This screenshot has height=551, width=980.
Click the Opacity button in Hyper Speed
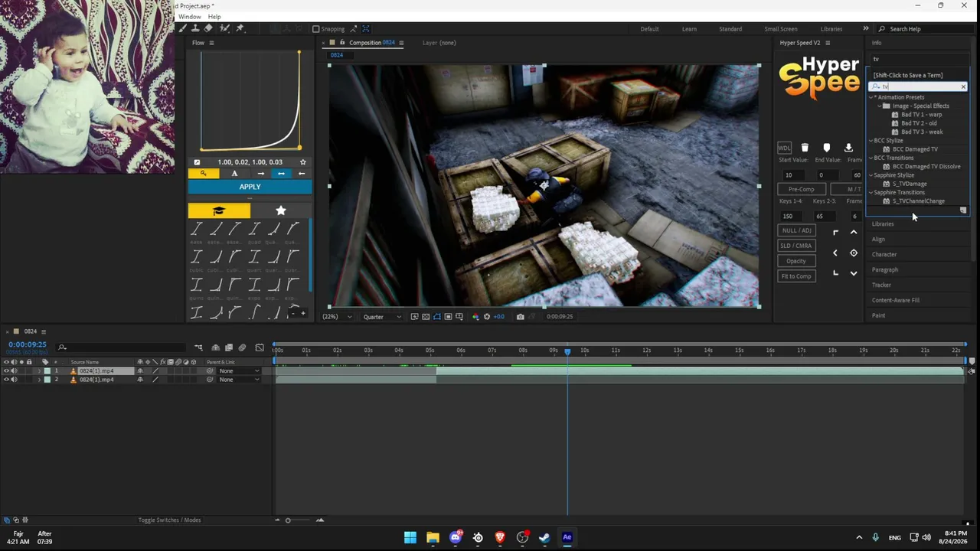[x=796, y=261]
